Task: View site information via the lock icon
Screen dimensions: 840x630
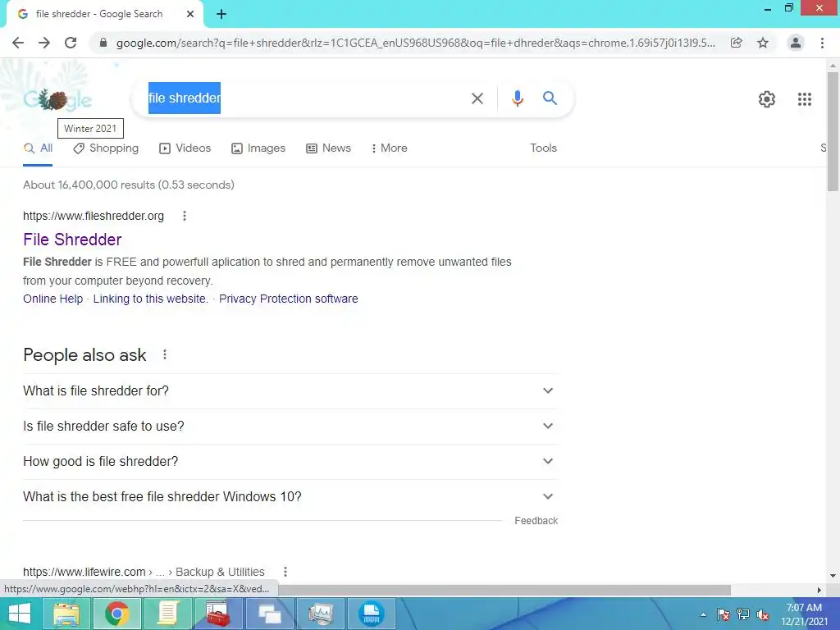Action: pos(103,43)
